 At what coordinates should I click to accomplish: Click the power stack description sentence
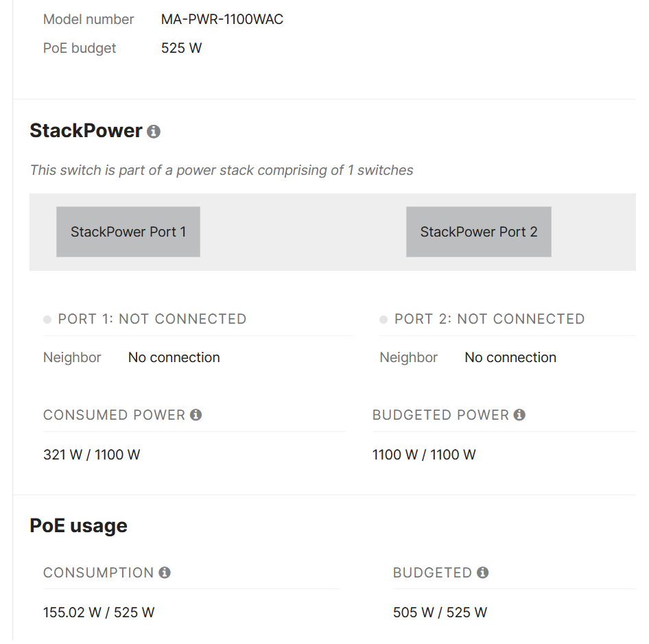222,170
